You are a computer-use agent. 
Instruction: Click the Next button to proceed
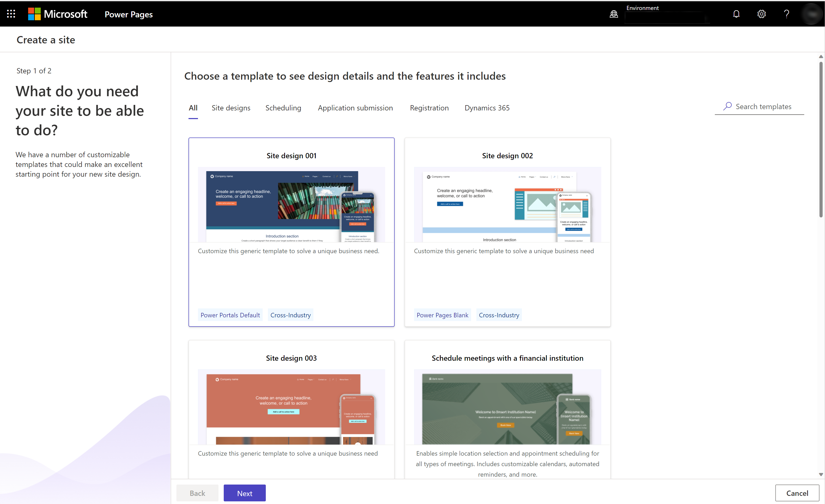pyautogui.click(x=244, y=493)
